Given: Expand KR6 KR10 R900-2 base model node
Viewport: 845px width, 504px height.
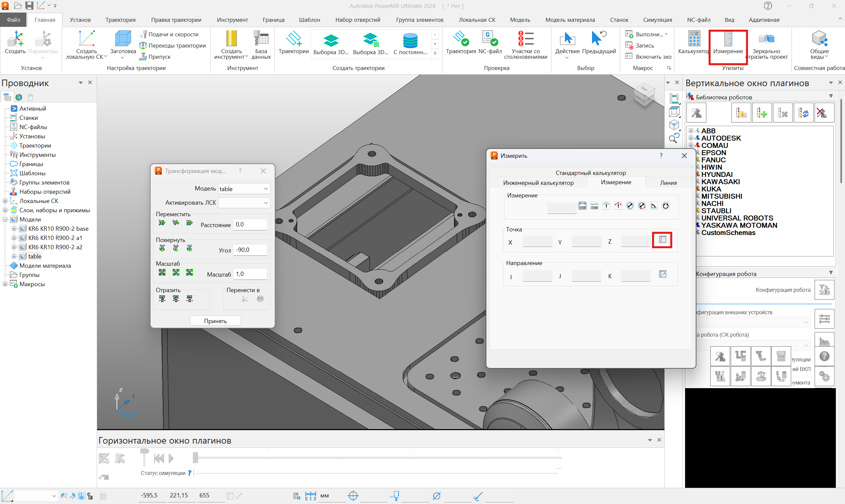Looking at the screenshot, I should point(14,229).
